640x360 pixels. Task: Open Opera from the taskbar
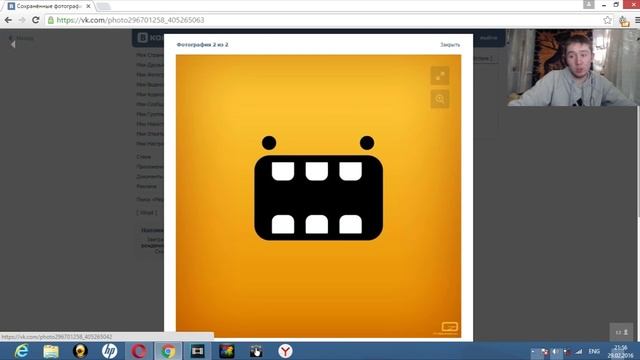[x=139, y=351]
